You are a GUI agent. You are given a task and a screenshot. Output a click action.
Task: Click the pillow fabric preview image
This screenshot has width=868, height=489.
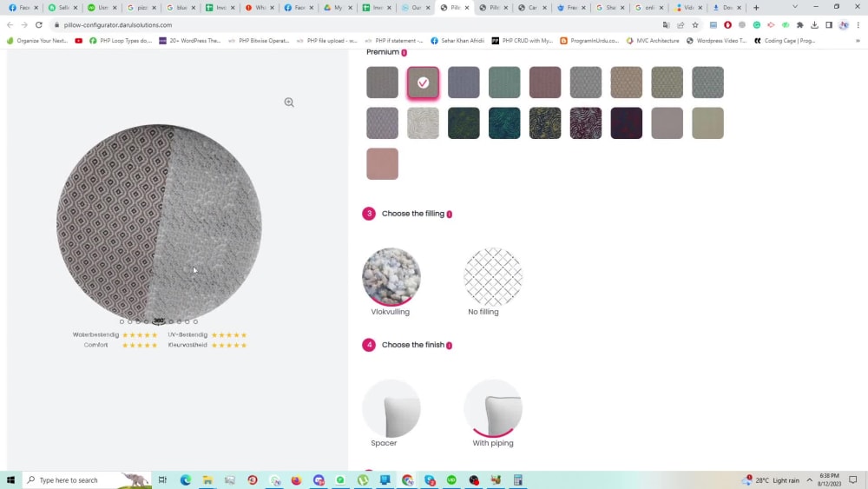point(159,223)
